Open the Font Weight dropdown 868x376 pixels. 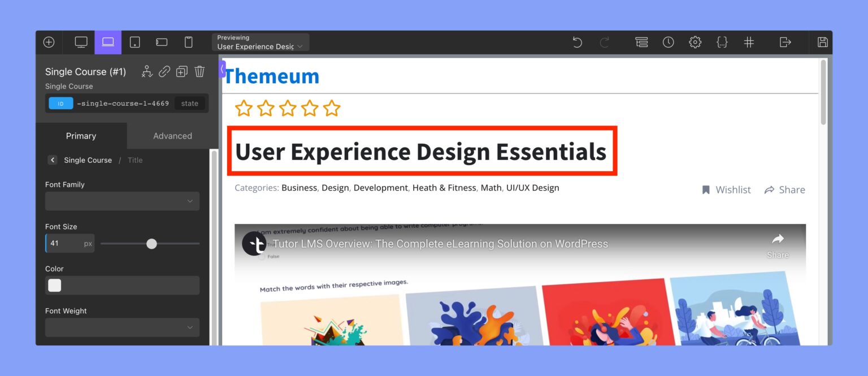pyautogui.click(x=122, y=327)
